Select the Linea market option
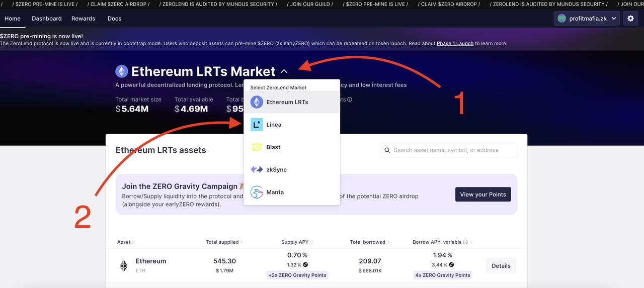 [x=292, y=125]
